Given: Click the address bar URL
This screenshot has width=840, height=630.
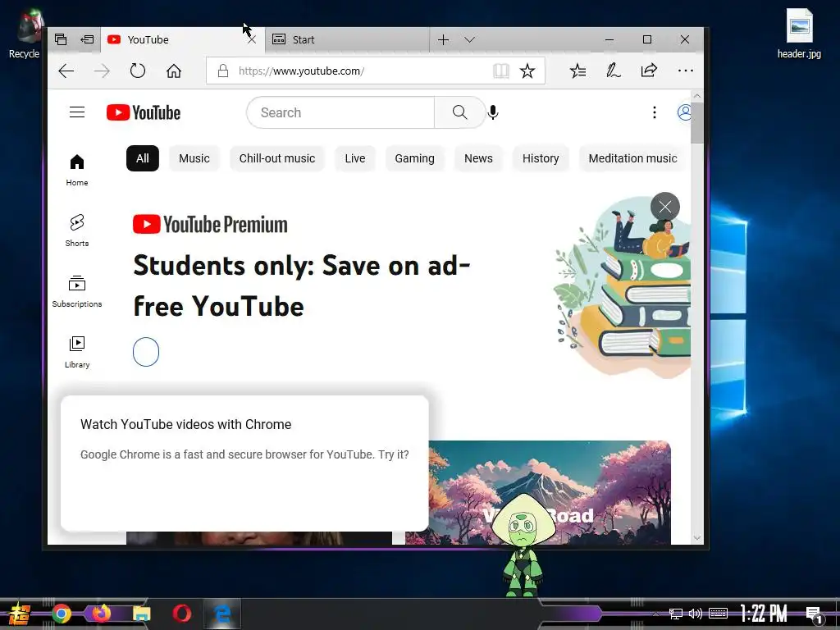Looking at the screenshot, I should (301, 71).
